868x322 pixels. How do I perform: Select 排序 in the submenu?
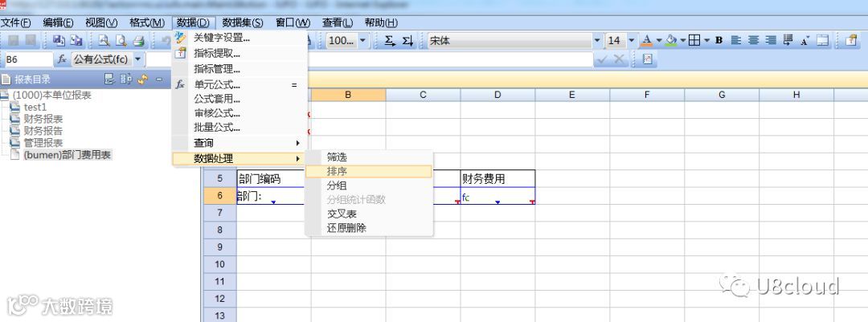pos(369,172)
